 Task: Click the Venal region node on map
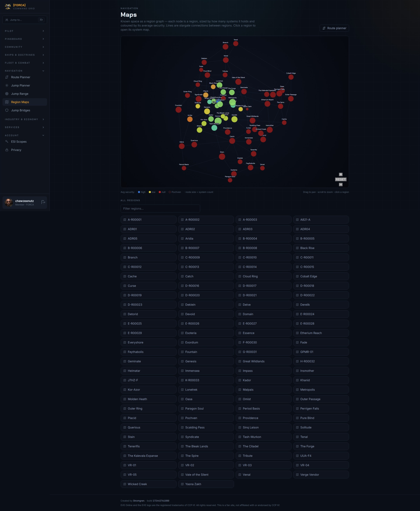coord(226,60)
